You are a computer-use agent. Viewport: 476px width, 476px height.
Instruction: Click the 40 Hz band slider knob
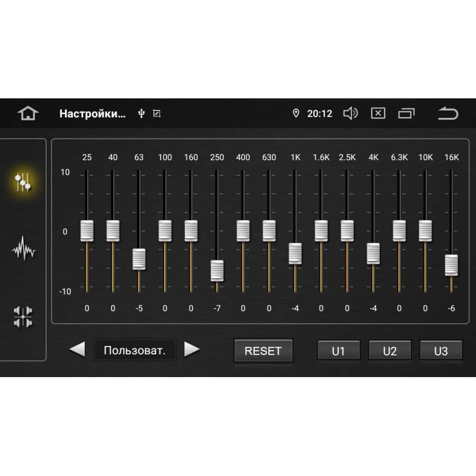pyautogui.click(x=113, y=231)
